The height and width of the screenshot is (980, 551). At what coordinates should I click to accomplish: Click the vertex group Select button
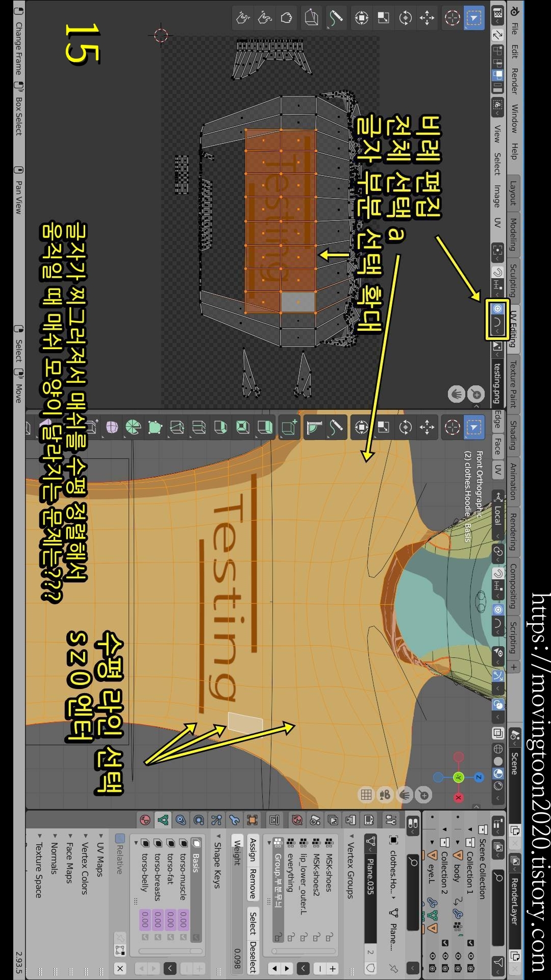(252, 922)
